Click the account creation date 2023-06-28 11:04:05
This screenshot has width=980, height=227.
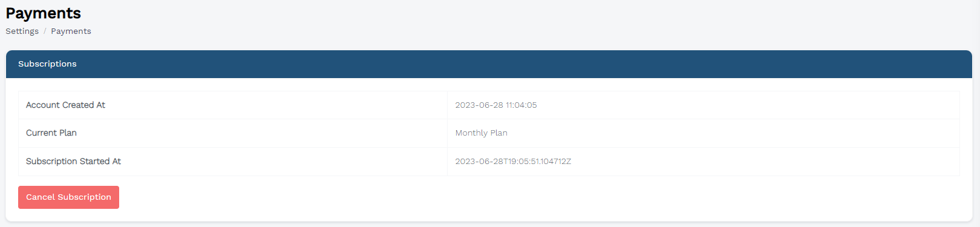tap(496, 105)
